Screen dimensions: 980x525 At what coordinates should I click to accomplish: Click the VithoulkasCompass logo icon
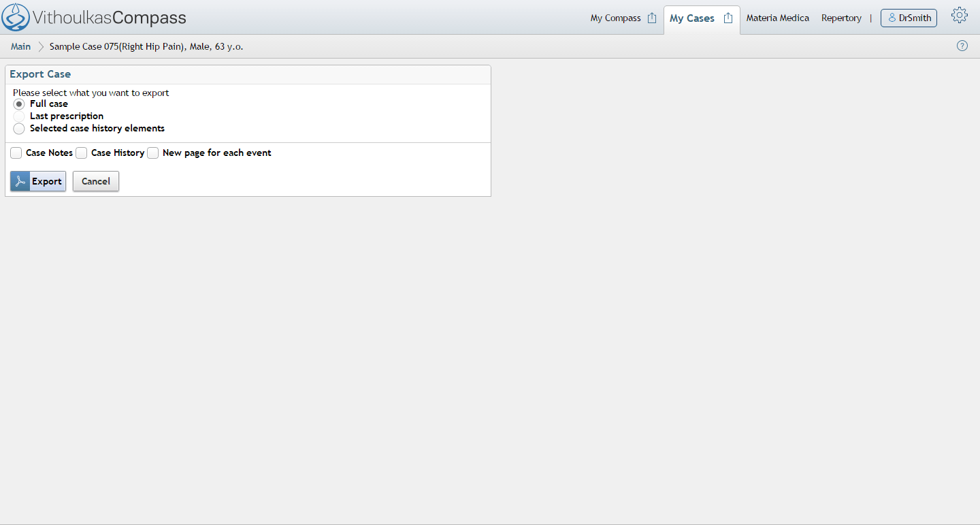16,18
